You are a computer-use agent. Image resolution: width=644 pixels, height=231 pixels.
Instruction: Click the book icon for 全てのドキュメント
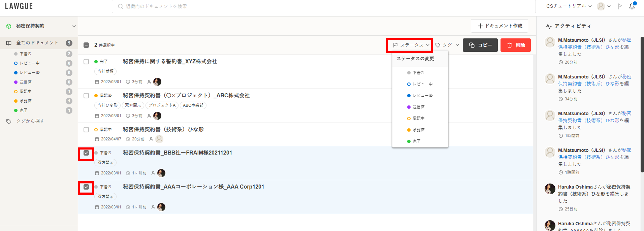(9, 43)
